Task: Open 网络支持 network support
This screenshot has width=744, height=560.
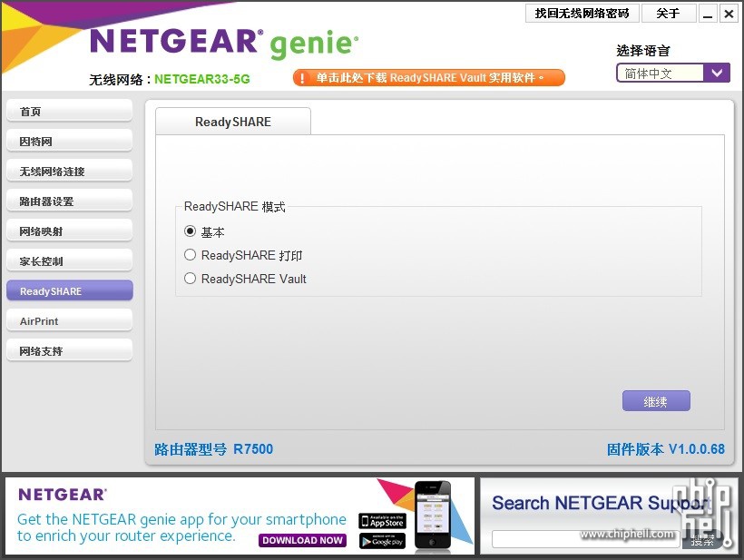Action: [69, 350]
